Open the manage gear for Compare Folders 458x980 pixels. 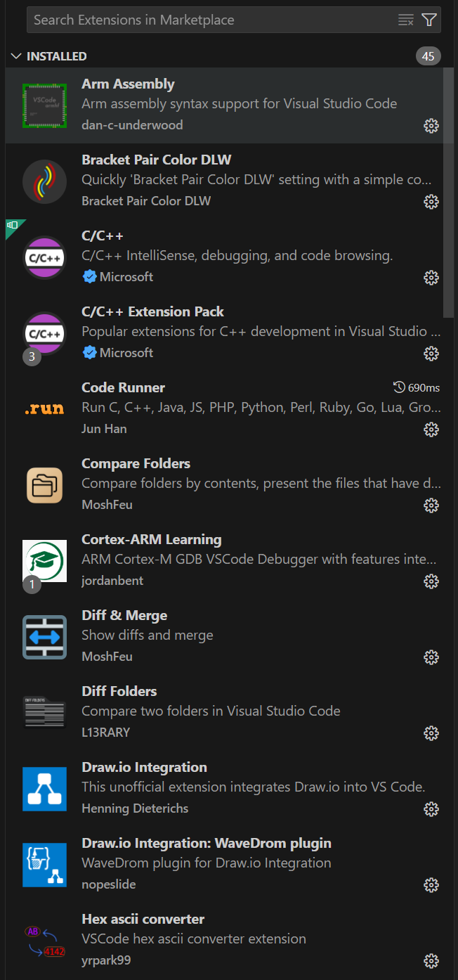[431, 505]
